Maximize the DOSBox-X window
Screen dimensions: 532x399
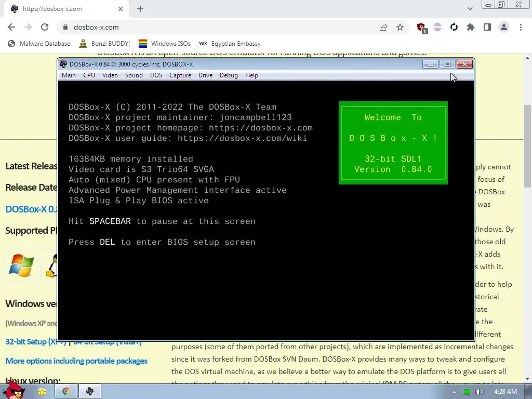click(447, 64)
